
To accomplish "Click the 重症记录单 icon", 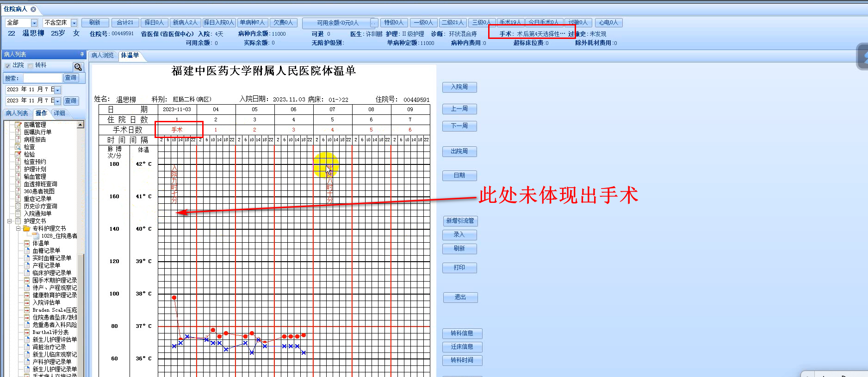I will click(19, 199).
